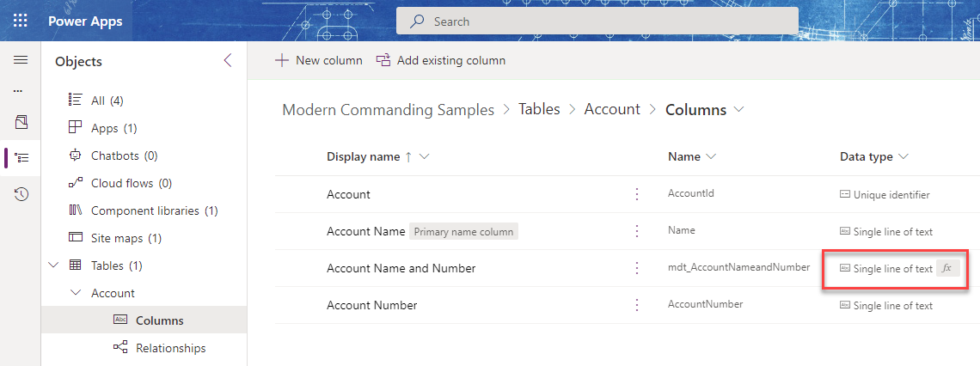Click the Primary name column badge
980x366 pixels.
pos(464,232)
